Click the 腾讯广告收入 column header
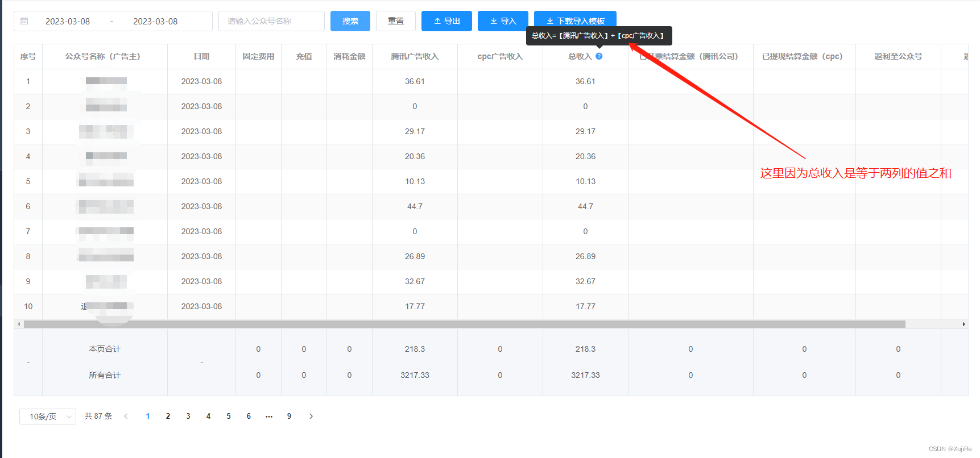The image size is (980, 458). point(415,56)
